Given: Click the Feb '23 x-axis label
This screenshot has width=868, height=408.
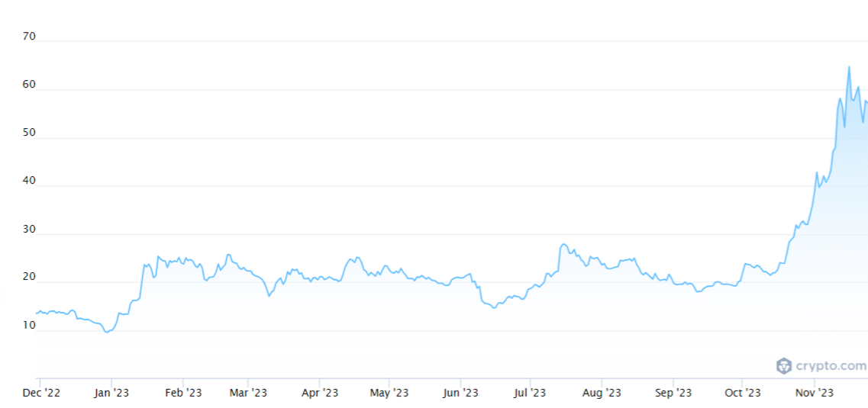Looking at the screenshot, I should point(183,393).
